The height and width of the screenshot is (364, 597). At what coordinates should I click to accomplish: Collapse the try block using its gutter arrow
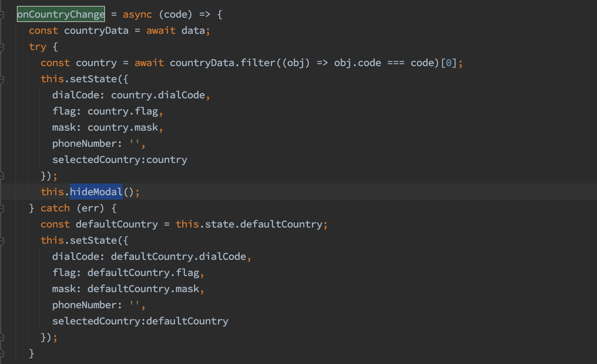[x=2, y=47]
